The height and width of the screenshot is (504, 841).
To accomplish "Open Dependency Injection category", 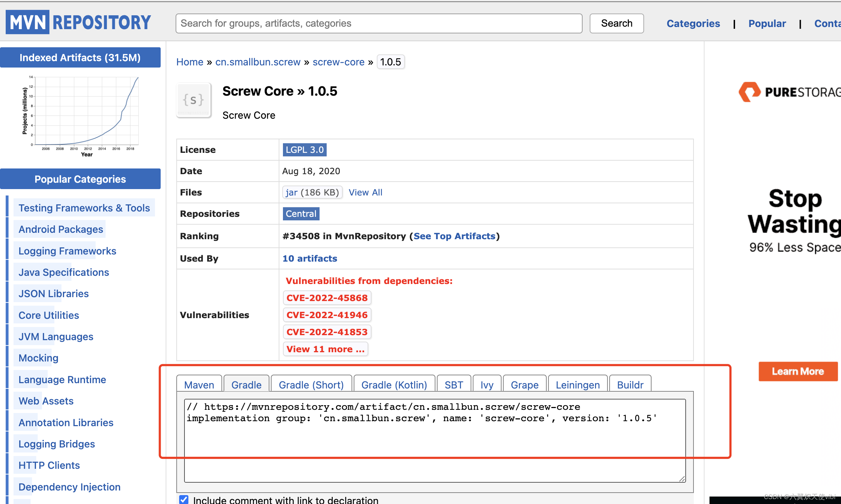I will point(69,487).
